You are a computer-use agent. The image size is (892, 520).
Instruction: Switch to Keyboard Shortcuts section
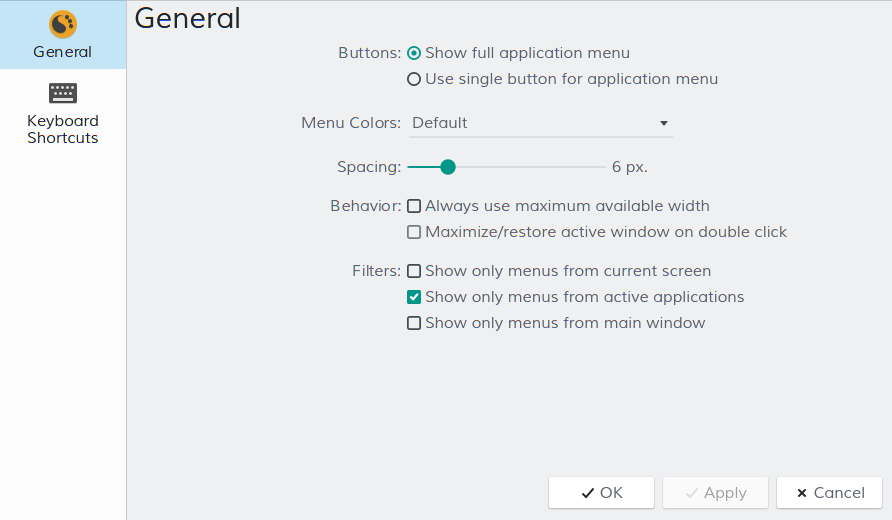pos(63,129)
